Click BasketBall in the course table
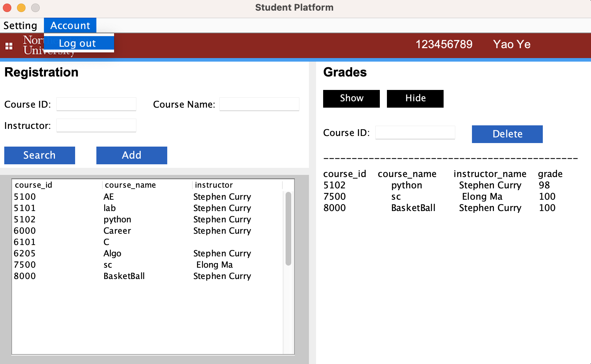The height and width of the screenshot is (364, 591). click(x=124, y=276)
